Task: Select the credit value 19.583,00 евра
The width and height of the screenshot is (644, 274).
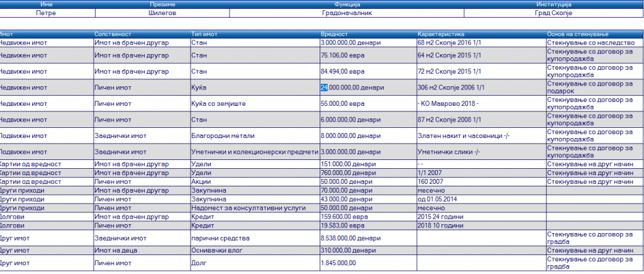Action: coord(369,225)
